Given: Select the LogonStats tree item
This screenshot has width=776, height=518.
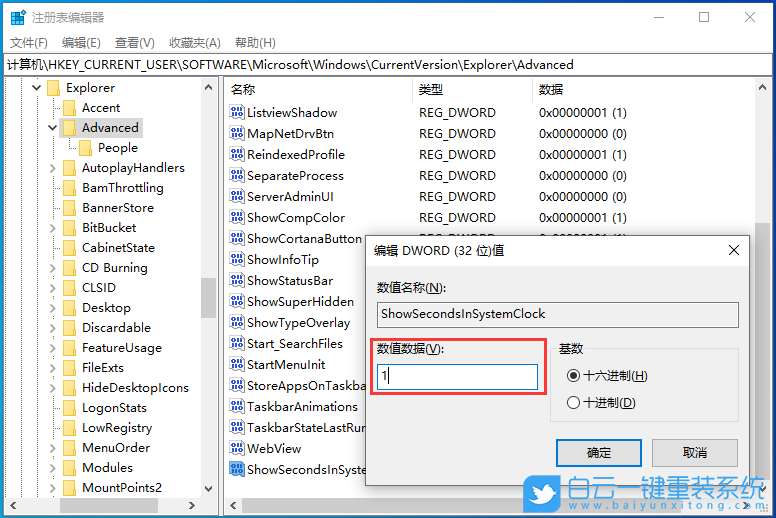Looking at the screenshot, I should coord(114,408).
